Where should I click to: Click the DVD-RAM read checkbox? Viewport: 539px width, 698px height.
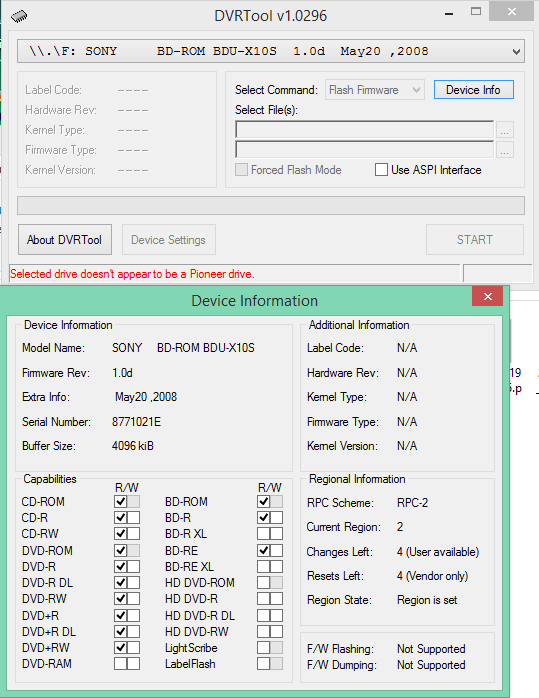coord(120,664)
